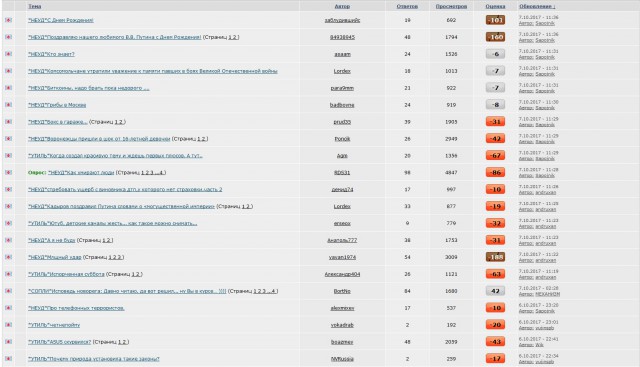Image resolution: width=640 pixels, height=367 pixels.
Task: Click views count '3009'
Action: point(451,257)
